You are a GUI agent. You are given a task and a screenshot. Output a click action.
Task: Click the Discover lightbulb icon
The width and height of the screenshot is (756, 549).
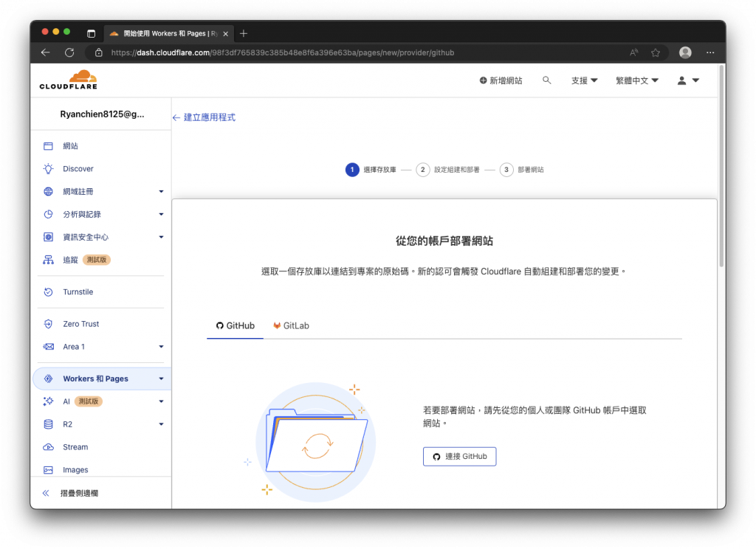tap(48, 169)
